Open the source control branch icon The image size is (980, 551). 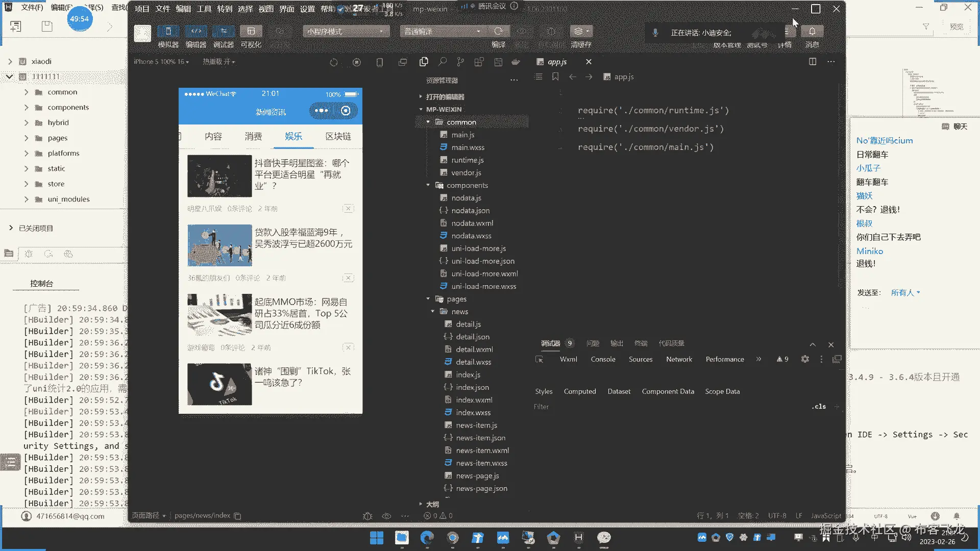point(460,62)
